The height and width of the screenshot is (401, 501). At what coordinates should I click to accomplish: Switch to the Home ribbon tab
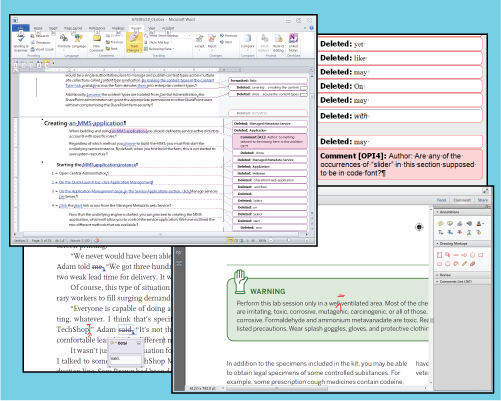point(38,28)
